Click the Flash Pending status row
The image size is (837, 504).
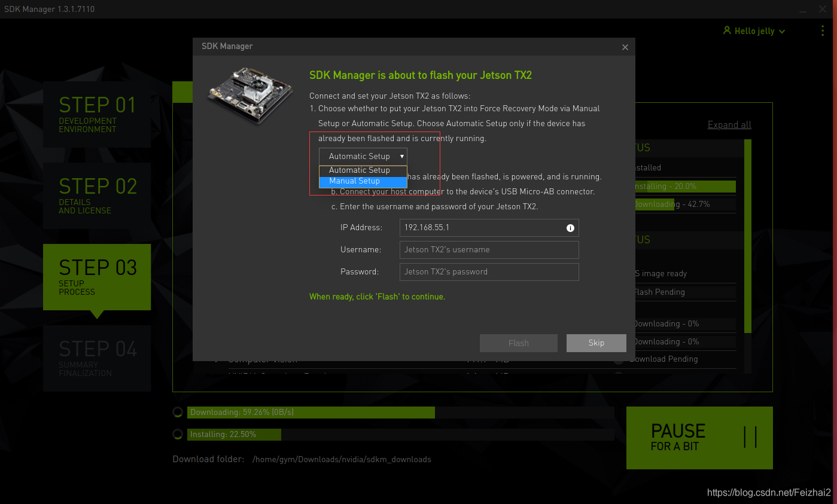click(x=685, y=292)
